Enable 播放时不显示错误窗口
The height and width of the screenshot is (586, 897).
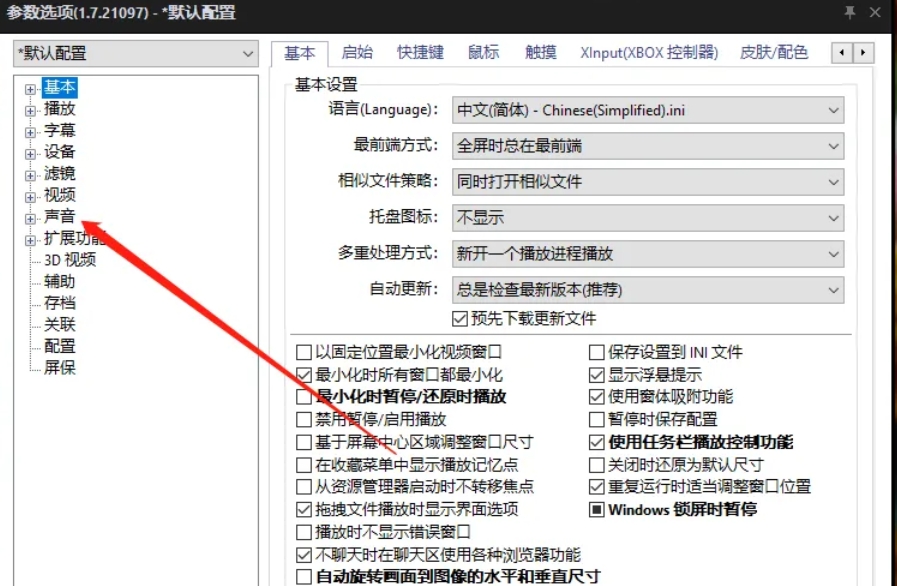coord(303,533)
